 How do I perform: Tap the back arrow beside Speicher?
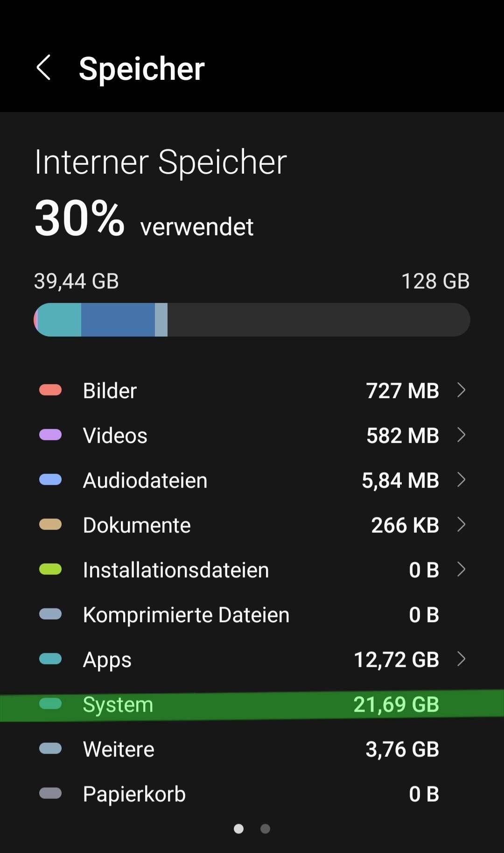click(43, 68)
